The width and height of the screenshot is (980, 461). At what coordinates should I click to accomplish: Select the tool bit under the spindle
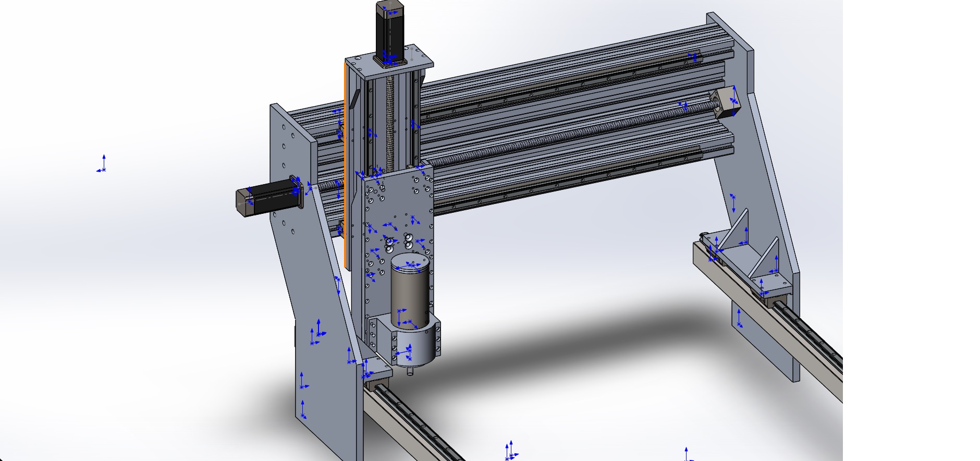pos(411,372)
